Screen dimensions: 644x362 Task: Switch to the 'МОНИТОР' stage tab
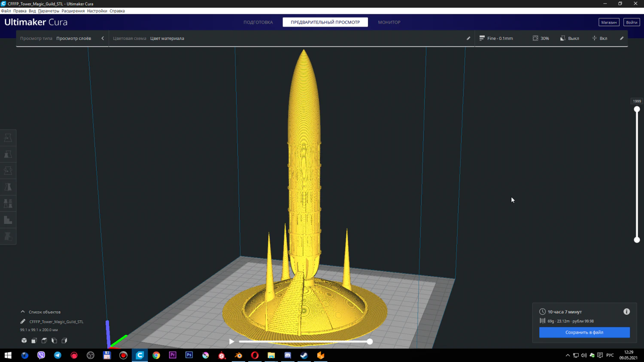click(x=389, y=22)
